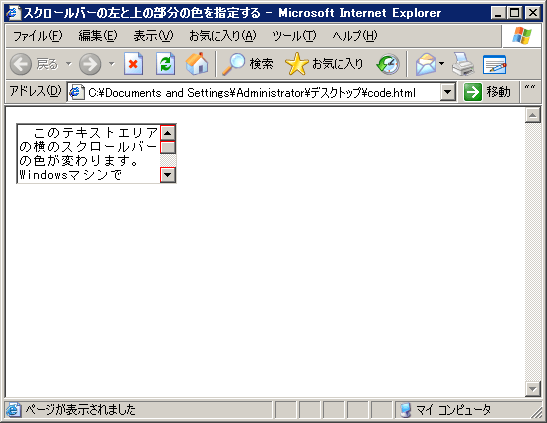This screenshot has height=423, width=547.
Task: Minimize the Internet Explorer window
Action: (x=498, y=13)
